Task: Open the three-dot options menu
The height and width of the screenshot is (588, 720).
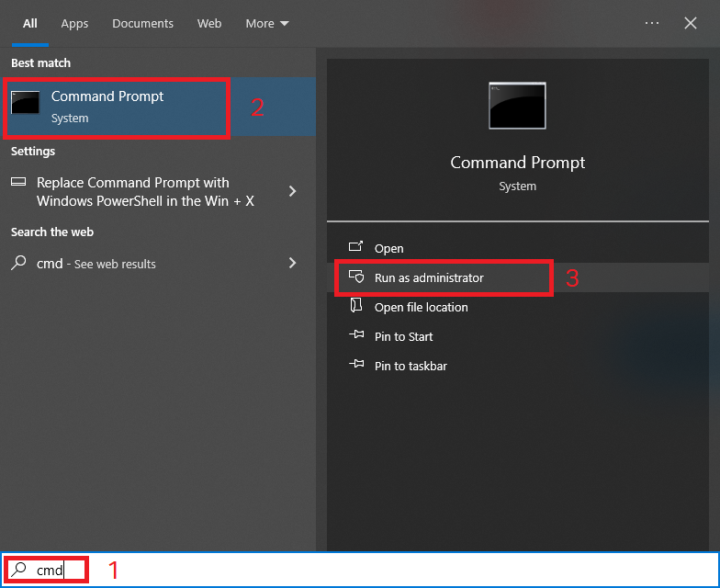Action: coord(652,23)
